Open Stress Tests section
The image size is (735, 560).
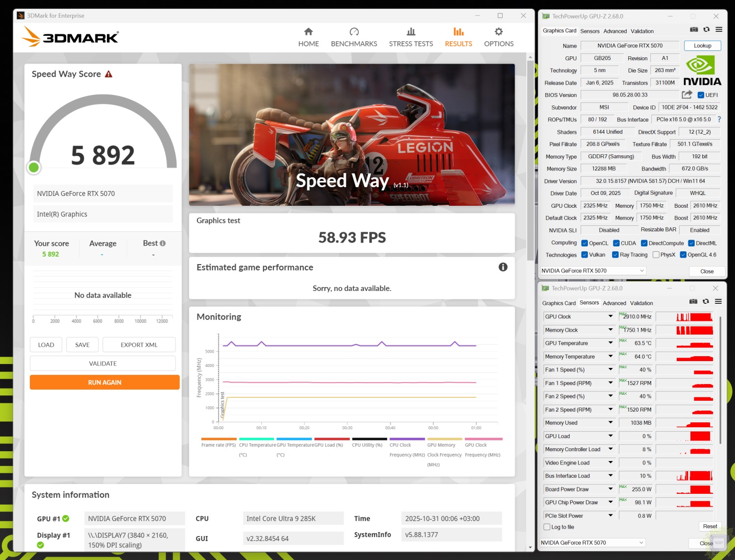tap(411, 37)
